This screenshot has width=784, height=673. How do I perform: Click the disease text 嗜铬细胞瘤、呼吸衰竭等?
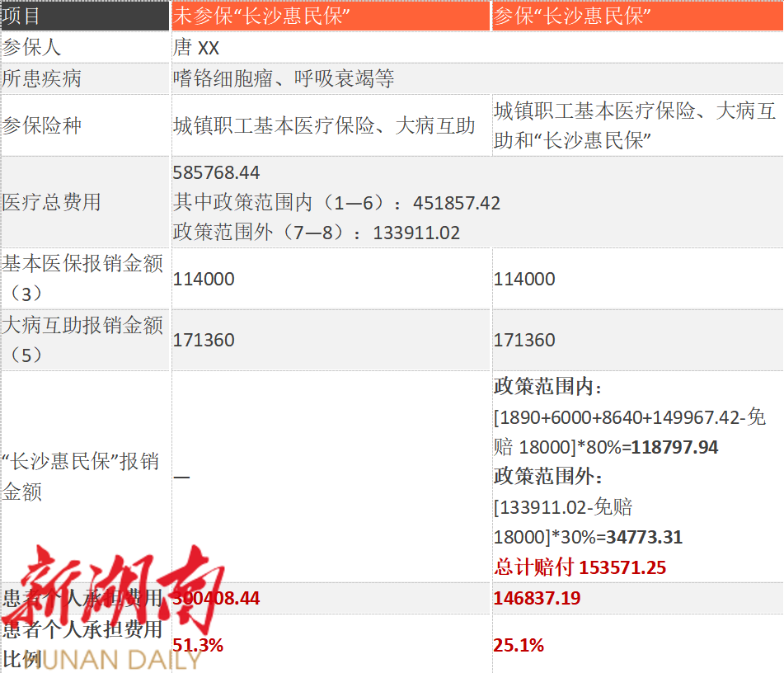[x=284, y=79]
